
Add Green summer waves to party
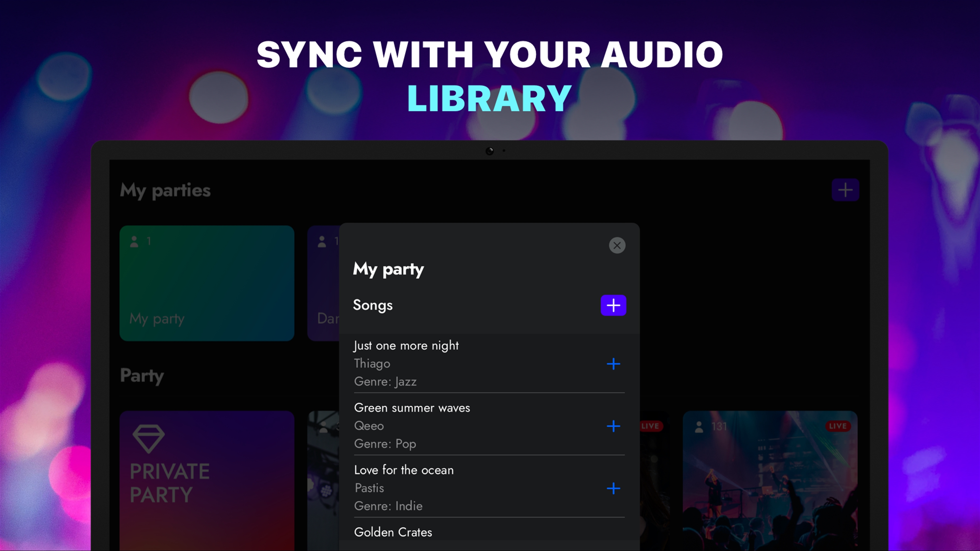613,426
